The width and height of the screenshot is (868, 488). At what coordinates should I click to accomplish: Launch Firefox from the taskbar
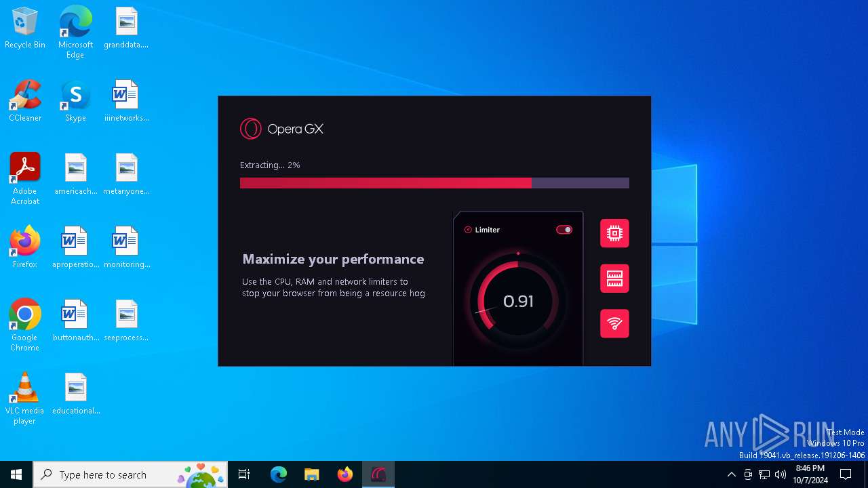[345, 474]
